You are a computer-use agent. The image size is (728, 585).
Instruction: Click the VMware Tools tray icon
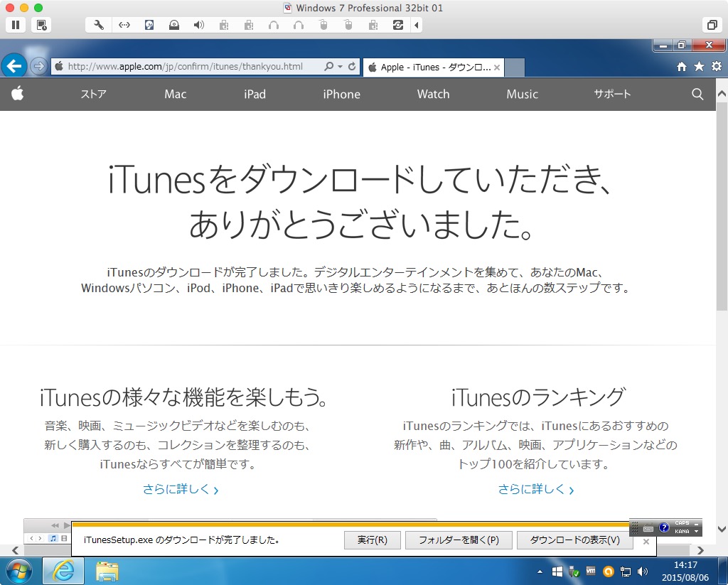pos(591,571)
